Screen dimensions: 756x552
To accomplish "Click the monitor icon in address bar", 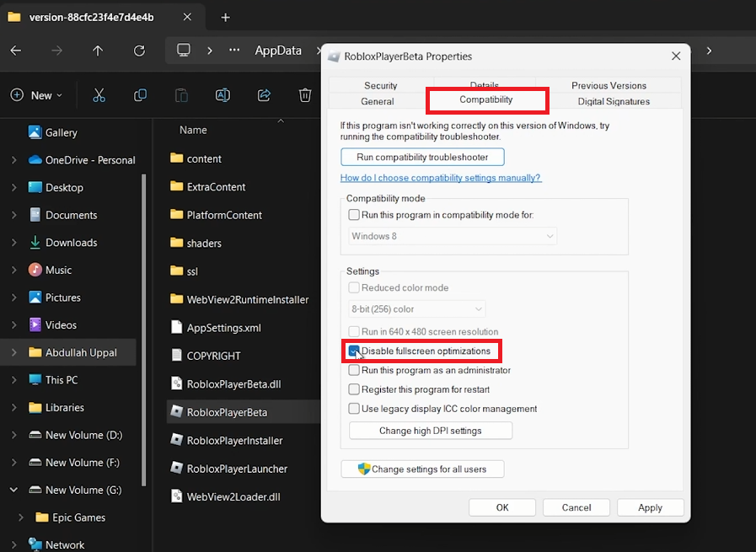I will click(x=184, y=50).
